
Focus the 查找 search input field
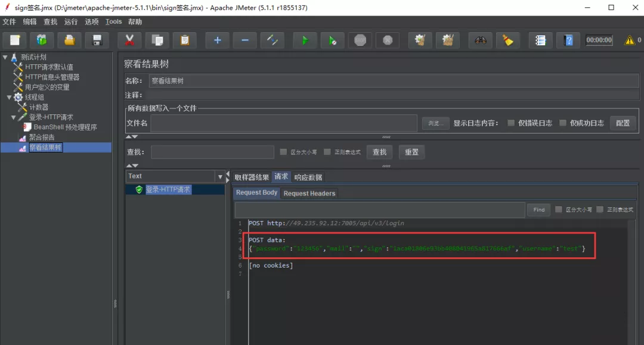click(x=212, y=152)
